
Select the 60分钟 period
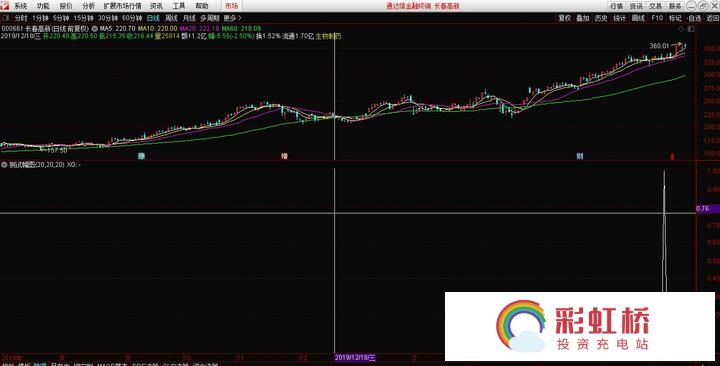[x=132, y=18]
